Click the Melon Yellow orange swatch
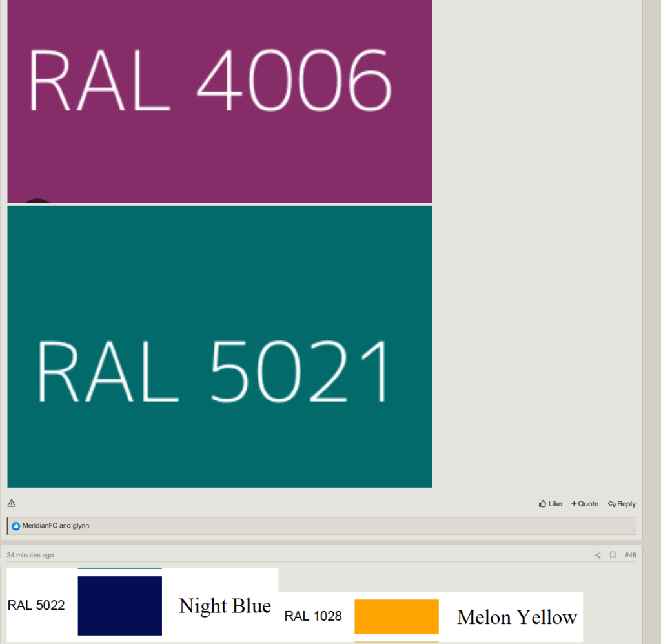 click(396, 616)
